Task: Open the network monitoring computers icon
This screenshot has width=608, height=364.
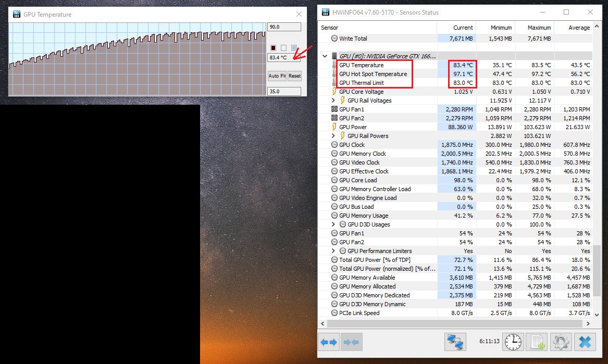Action: 455,342
